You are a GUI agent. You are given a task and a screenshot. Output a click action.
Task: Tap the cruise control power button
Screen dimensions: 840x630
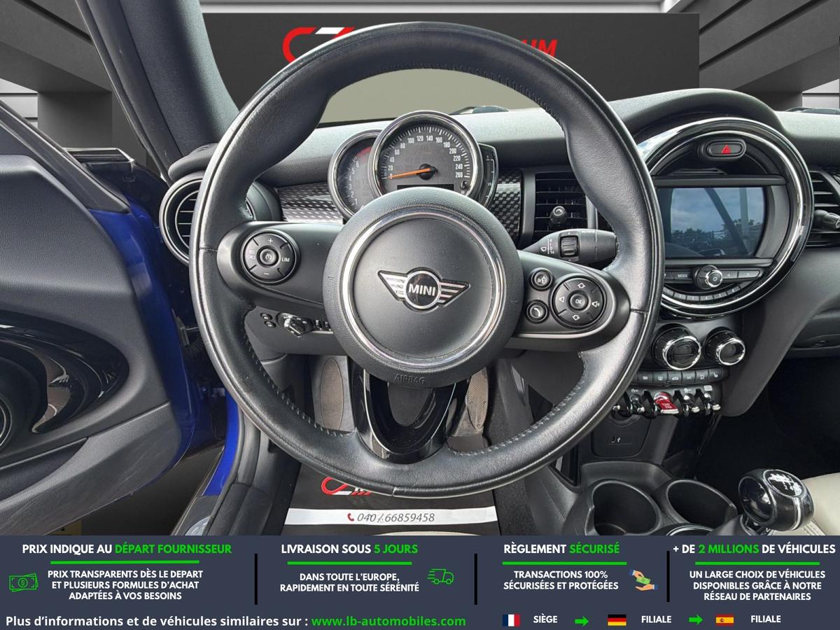click(x=267, y=257)
